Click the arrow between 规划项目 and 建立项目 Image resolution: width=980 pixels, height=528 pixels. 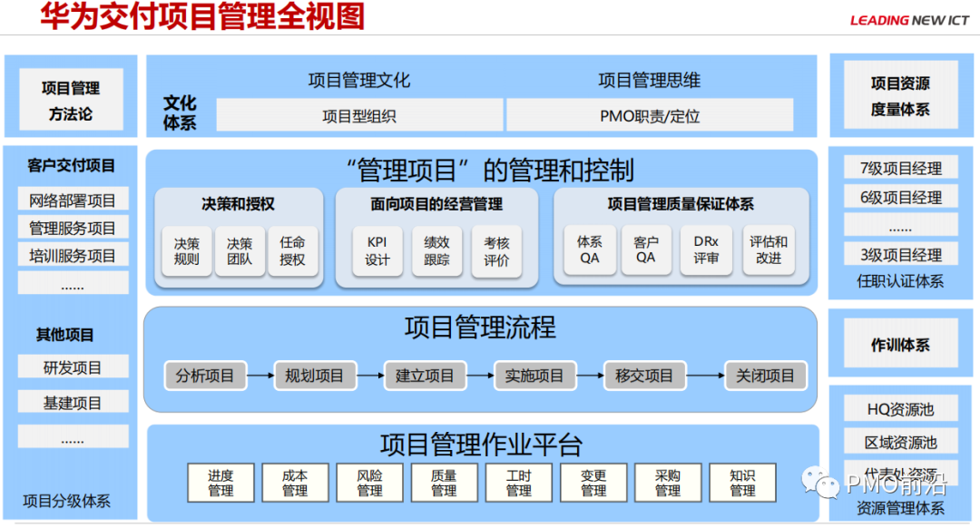tap(371, 375)
